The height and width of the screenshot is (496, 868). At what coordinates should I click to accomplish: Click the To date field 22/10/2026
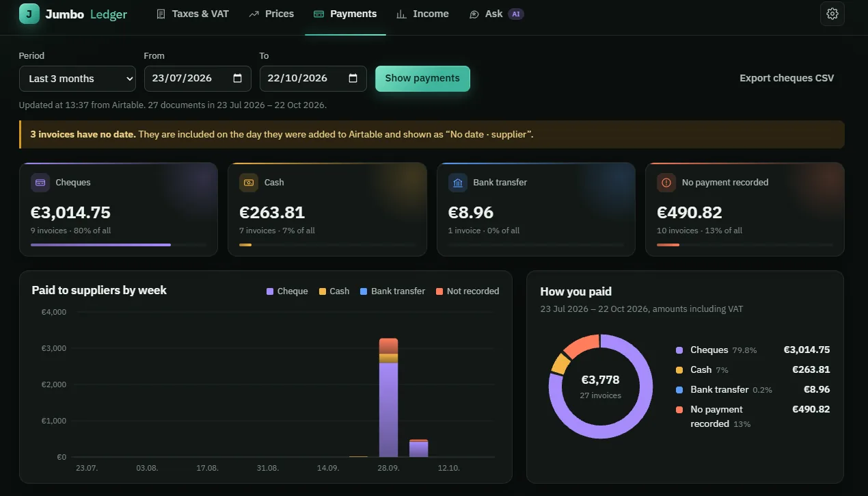click(313, 79)
